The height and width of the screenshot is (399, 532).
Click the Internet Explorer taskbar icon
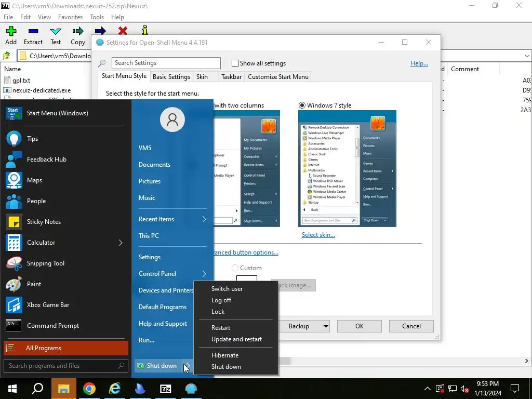(115, 389)
